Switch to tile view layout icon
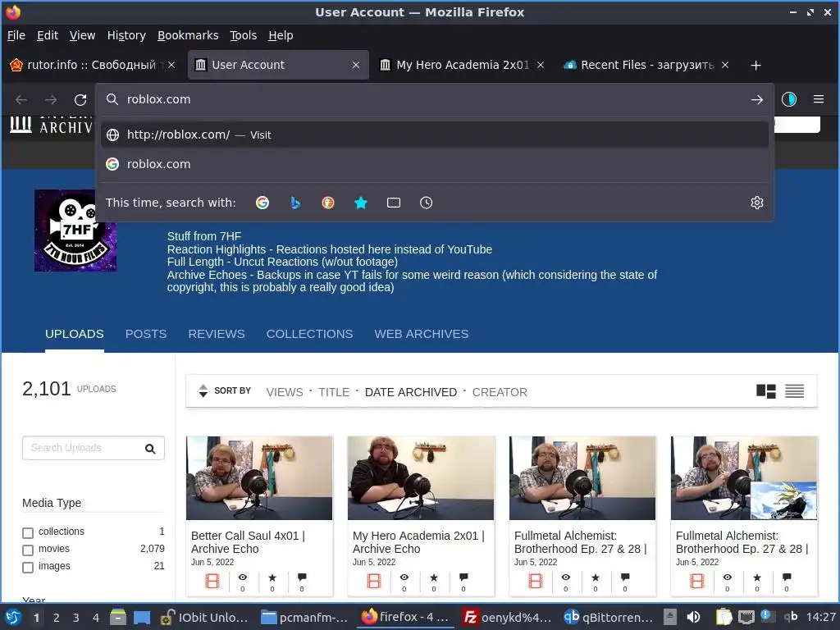 click(x=766, y=391)
